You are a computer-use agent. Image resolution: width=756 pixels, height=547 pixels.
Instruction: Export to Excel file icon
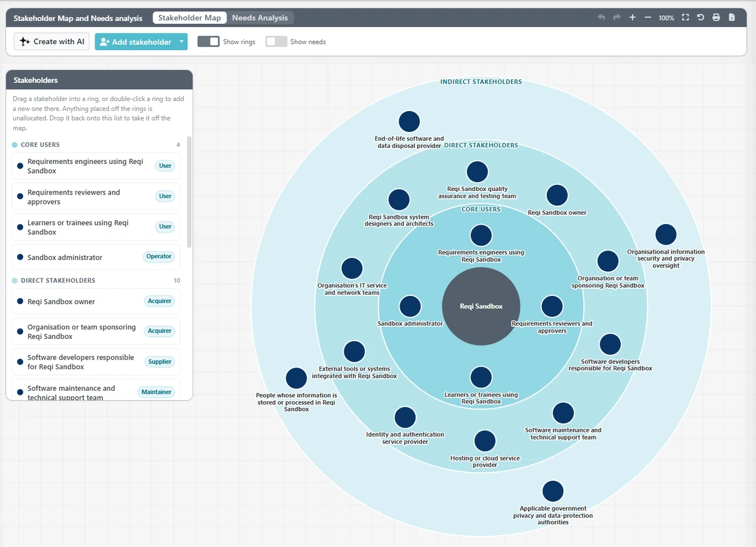tap(732, 18)
